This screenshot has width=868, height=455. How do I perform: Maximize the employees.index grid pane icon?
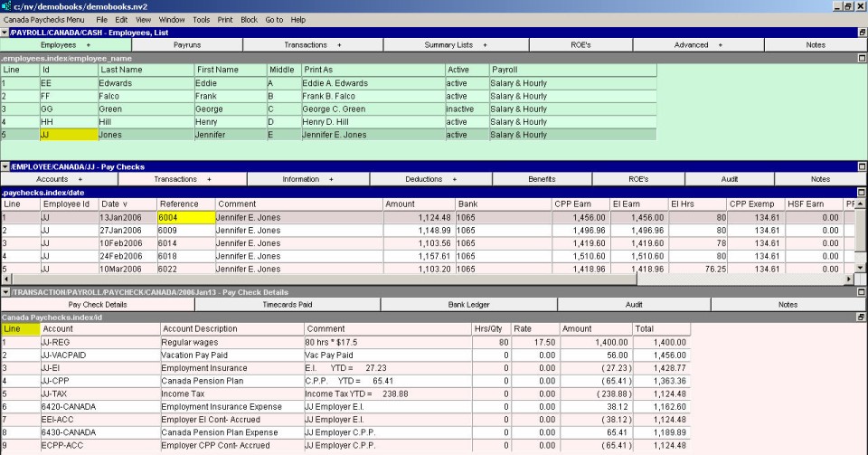pos(862,58)
